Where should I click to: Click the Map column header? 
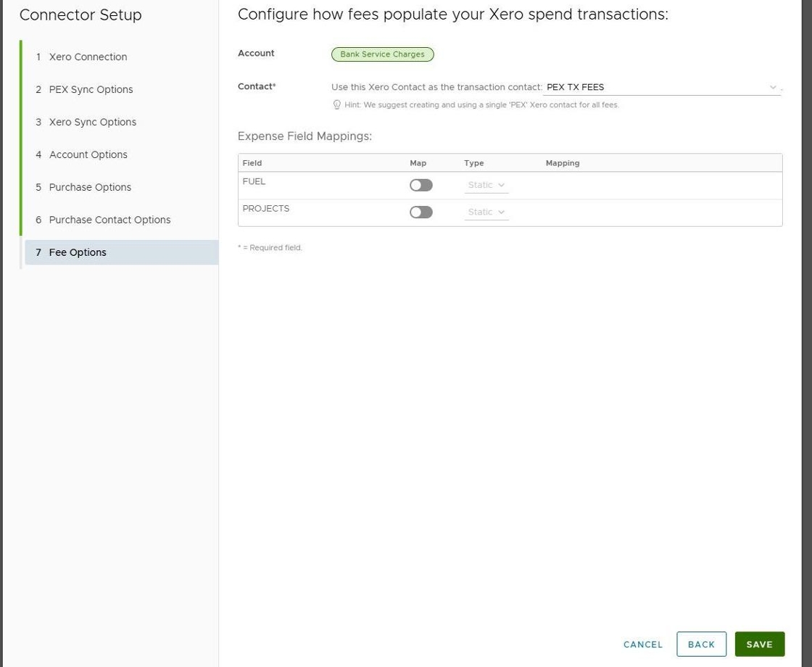[418, 163]
